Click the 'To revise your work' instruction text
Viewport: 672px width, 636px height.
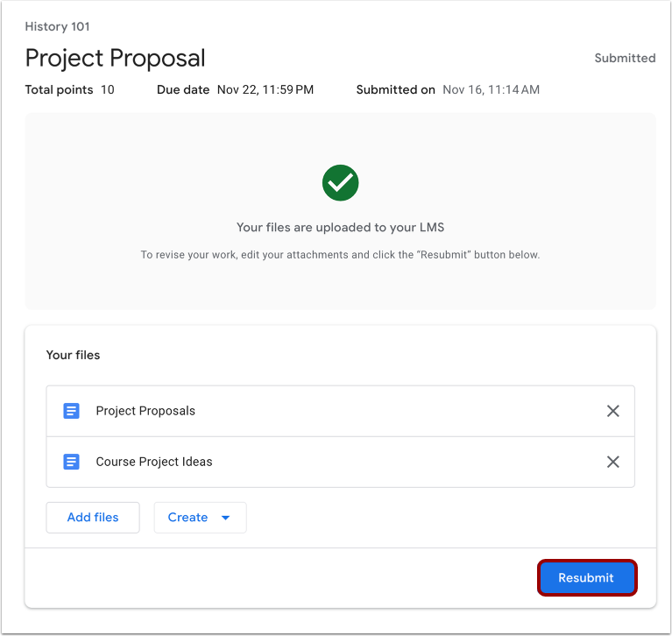point(340,255)
